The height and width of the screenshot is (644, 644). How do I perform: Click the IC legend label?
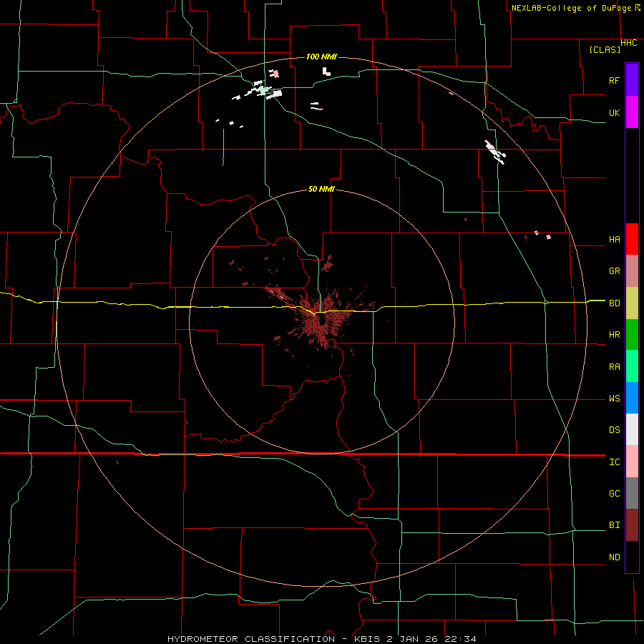(x=615, y=462)
